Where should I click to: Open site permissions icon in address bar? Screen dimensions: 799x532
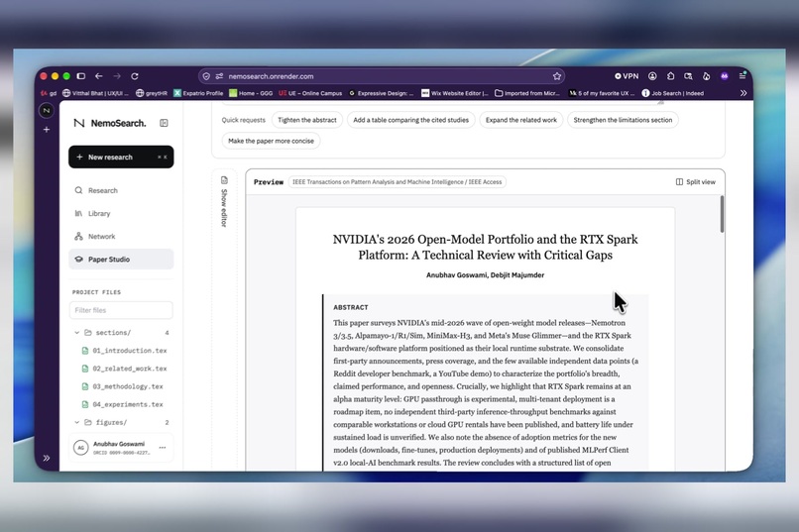pyautogui.click(x=219, y=76)
